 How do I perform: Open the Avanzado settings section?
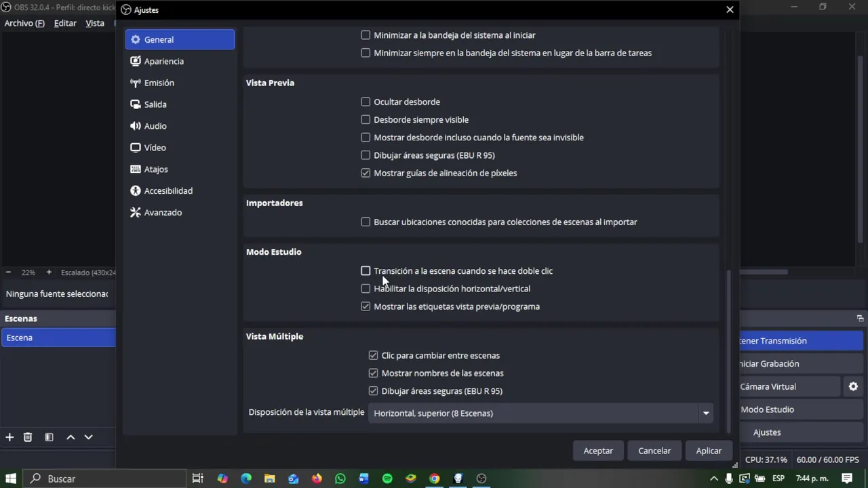[180, 213]
